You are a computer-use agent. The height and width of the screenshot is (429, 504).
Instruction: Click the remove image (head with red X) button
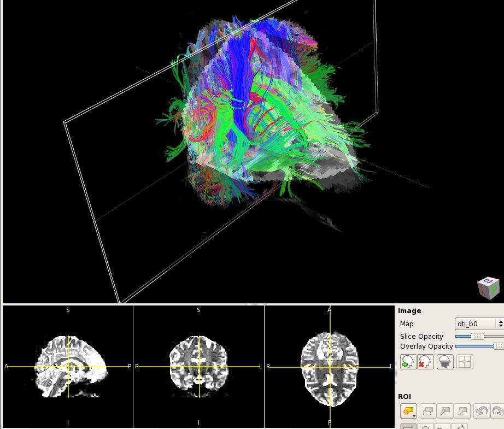[x=425, y=362]
